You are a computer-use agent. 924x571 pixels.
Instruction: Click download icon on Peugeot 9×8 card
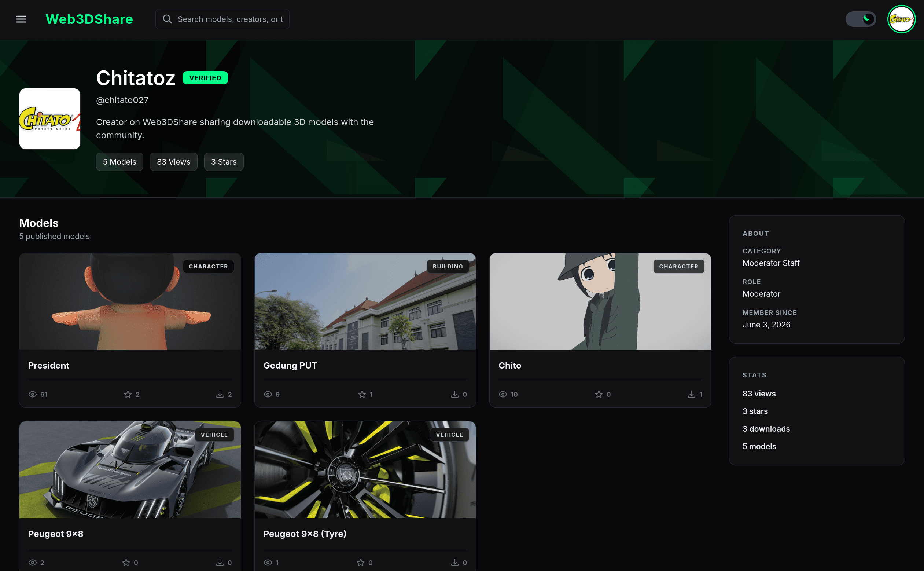click(x=220, y=563)
